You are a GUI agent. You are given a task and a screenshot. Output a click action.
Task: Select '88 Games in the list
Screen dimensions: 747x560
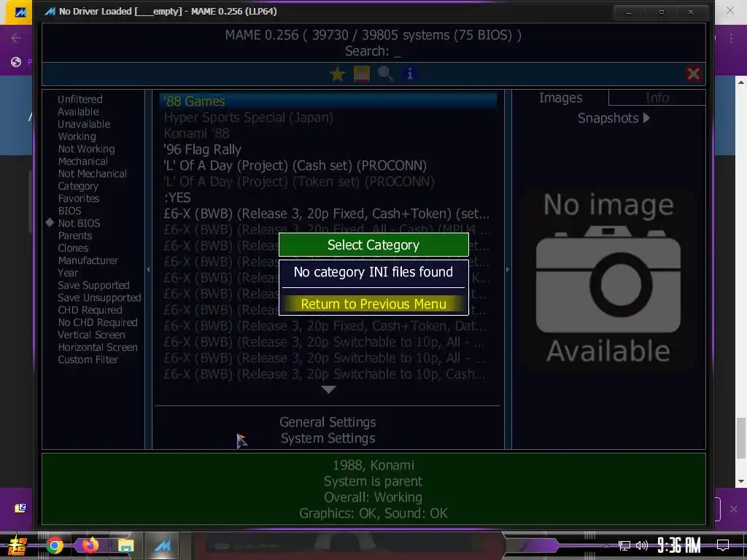328,101
